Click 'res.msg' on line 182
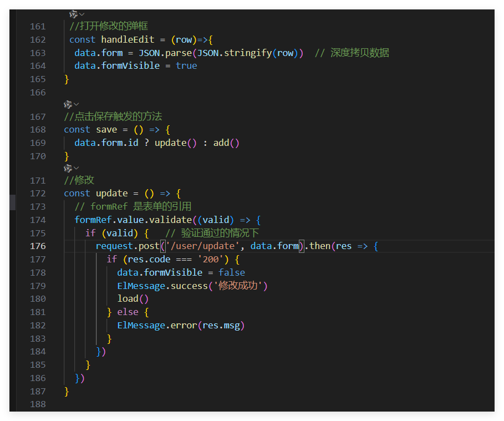Image resolution: width=504 pixels, height=421 pixels. [221, 326]
